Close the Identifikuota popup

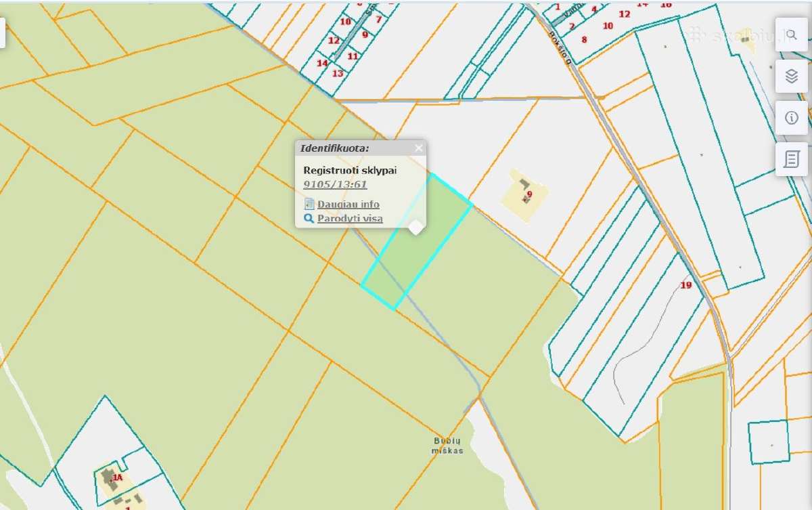tap(419, 148)
